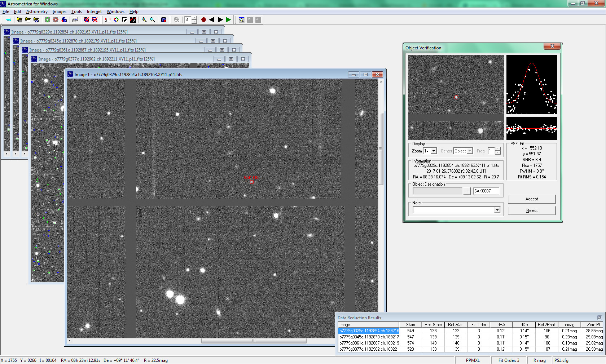This screenshot has height=364, width=606.
Task: Increase the toolbar spinner value of 3
Action: click(194, 18)
